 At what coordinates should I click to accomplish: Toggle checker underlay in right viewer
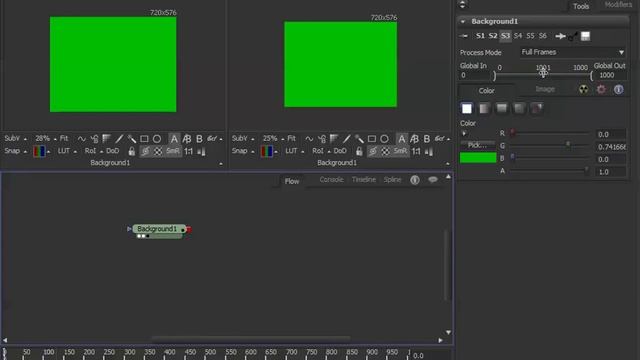pos(385,151)
